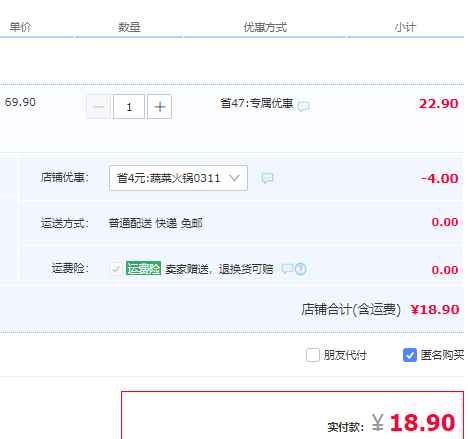This screenshot has width=468, height=439.
Task: Click the 单价 column header
Action: (20, 27)
